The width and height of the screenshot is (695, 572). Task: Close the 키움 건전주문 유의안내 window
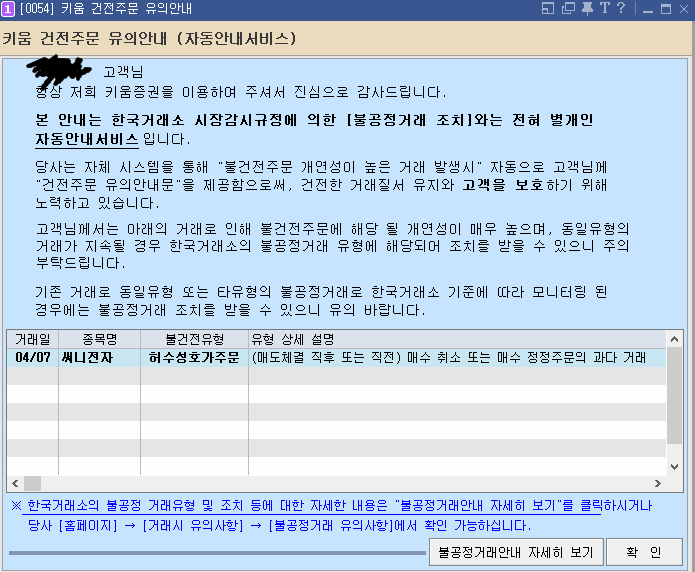[682, 9]
